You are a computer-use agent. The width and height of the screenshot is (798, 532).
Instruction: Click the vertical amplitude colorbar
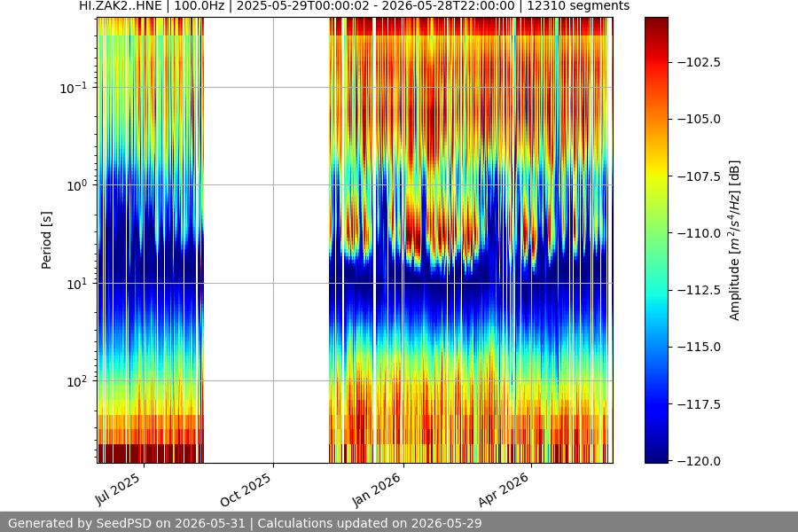click(x=656, y=240)
